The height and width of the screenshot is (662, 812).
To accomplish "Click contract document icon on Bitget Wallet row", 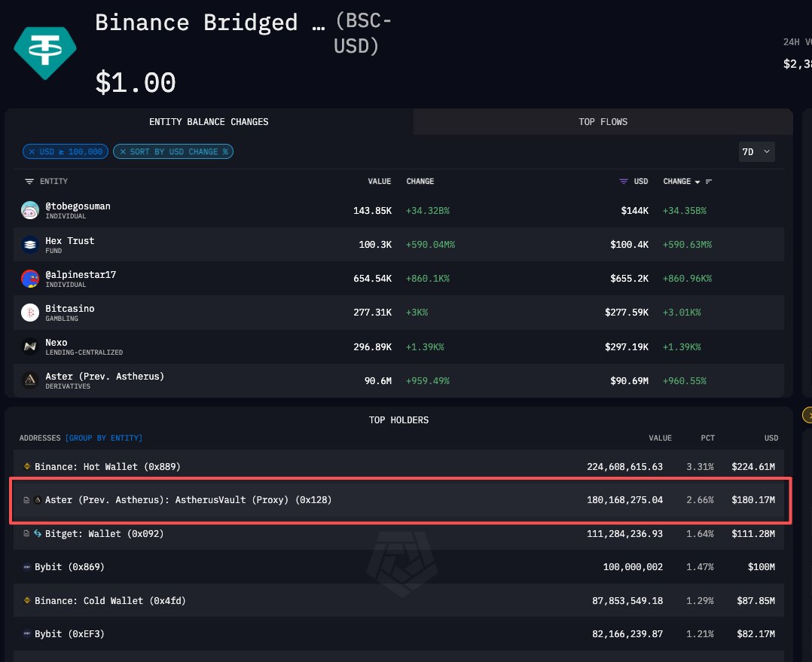I will pyautogui.click(x=26, y=533).
